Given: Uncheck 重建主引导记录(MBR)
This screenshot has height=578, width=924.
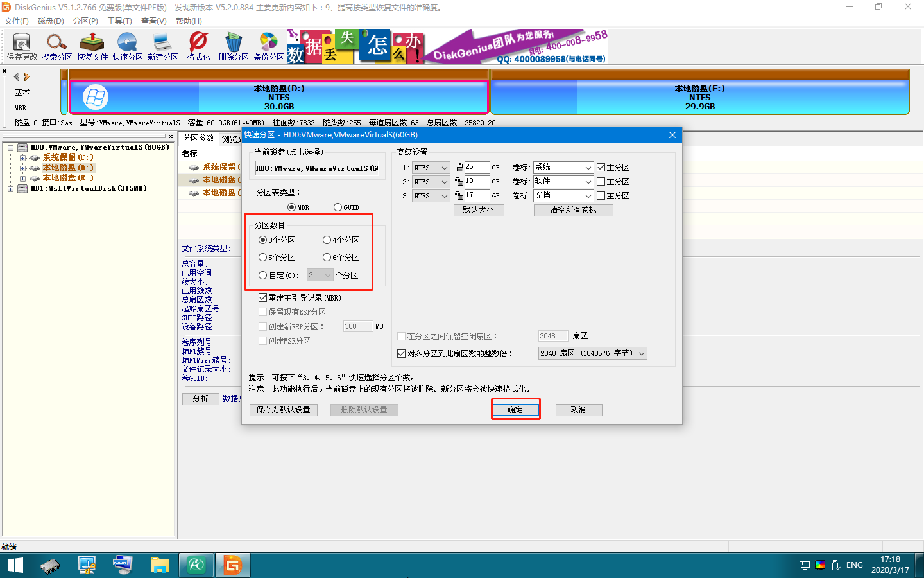Looking at the screenshot, I should click(x=262, y=297).
